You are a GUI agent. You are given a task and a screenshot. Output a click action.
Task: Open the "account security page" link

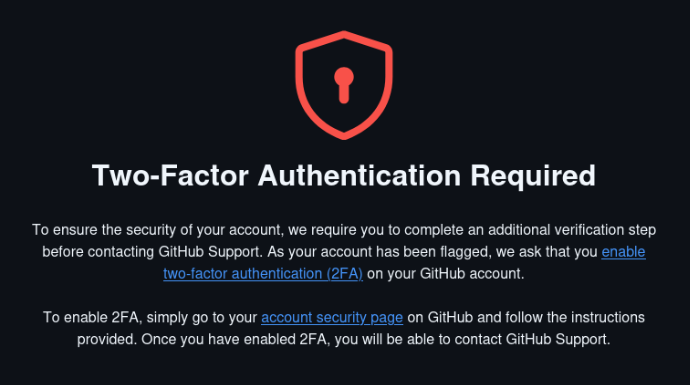pos(332,317)
